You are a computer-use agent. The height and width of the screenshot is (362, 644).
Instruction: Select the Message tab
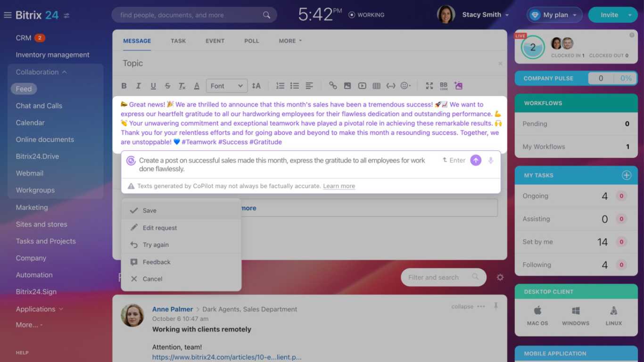click(x=137, y=41)
